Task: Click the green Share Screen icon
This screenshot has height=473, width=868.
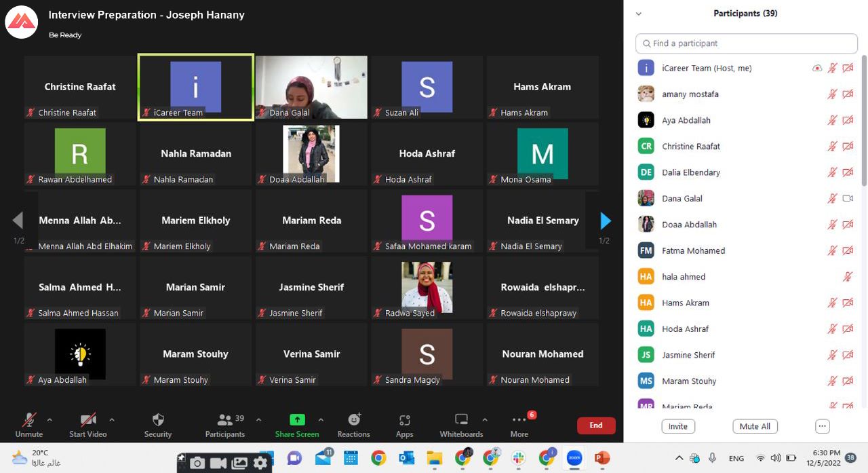Action: click(x=297, y=420)
